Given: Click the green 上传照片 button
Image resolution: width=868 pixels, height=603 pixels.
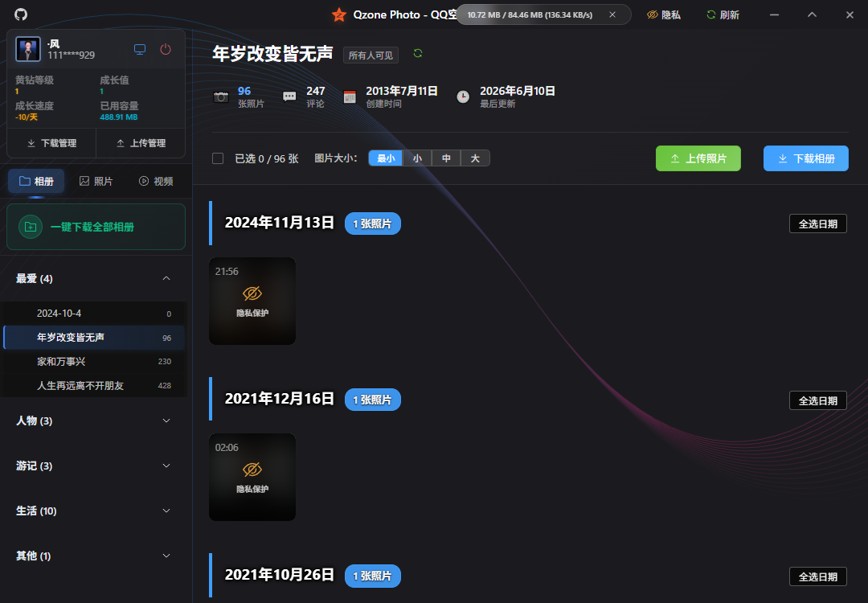Looking at the screenshot, I should click(698, 158).
